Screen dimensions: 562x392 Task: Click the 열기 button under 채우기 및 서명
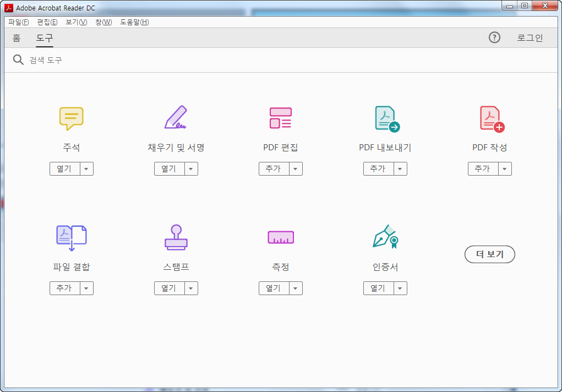click(170, 169)
